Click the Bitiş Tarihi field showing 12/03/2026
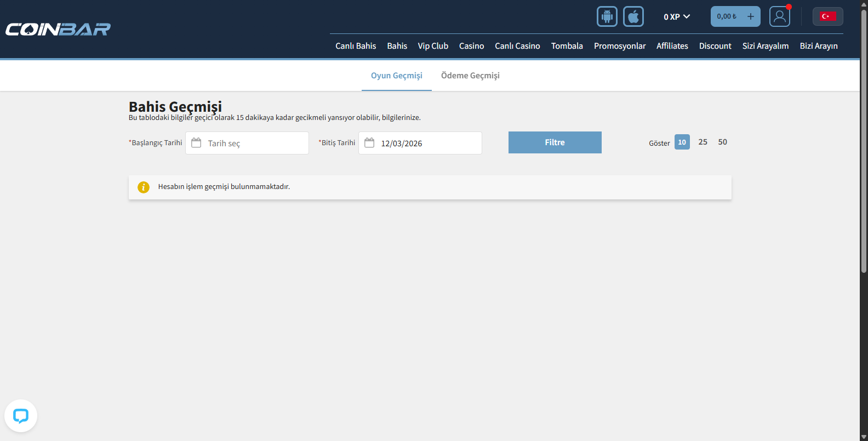Image resolution: width=868 pixels, height=441 pixels. click(420, 143)
